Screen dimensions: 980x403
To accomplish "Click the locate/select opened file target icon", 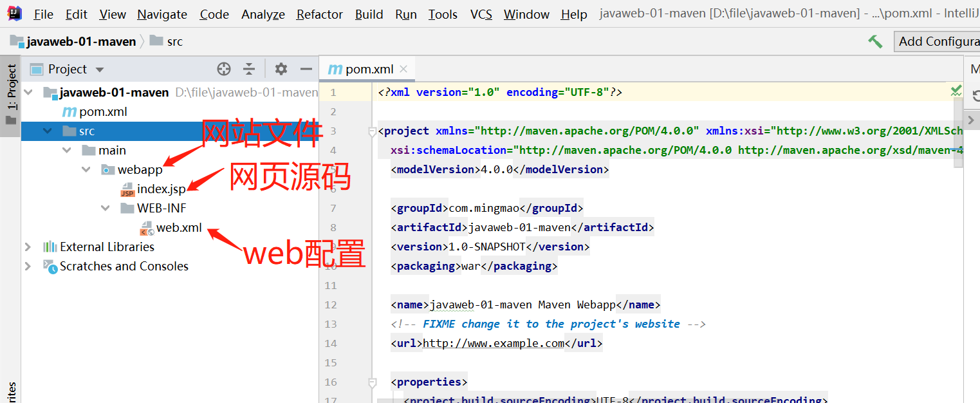I will (x=223, y=69).
